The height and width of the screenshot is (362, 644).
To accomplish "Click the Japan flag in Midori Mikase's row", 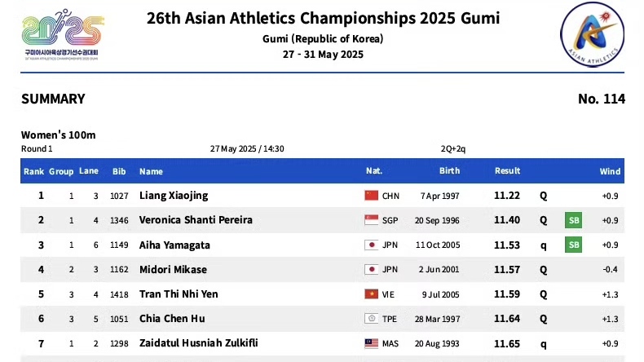I will (x=372, y=270).
